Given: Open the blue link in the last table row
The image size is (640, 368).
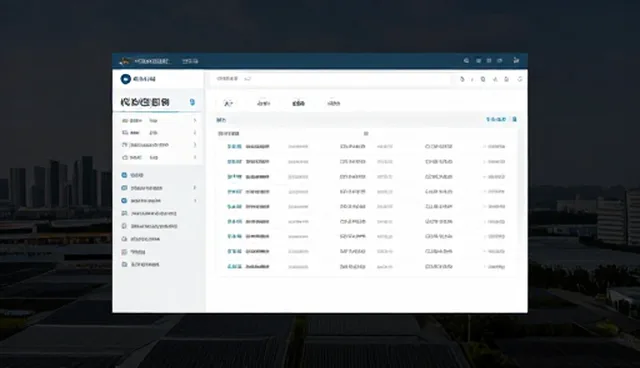Looking at the screenshot, I should pyautogui.click(x=234, y=266).
